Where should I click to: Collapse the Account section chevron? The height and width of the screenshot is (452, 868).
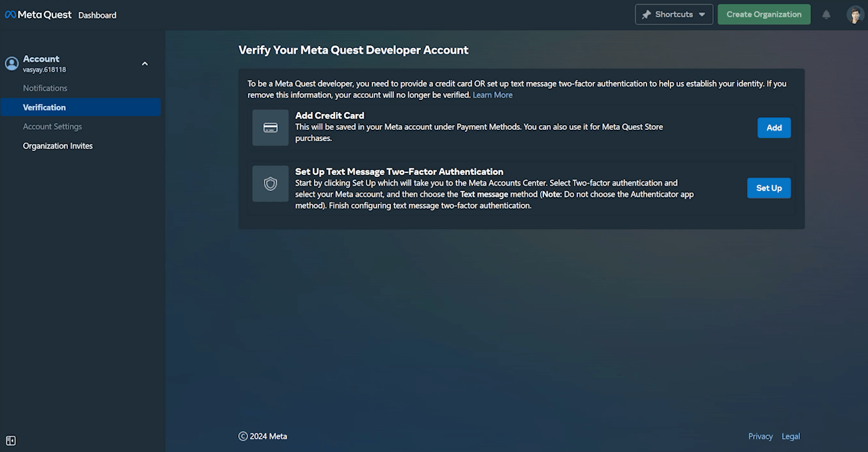[145, 64]
